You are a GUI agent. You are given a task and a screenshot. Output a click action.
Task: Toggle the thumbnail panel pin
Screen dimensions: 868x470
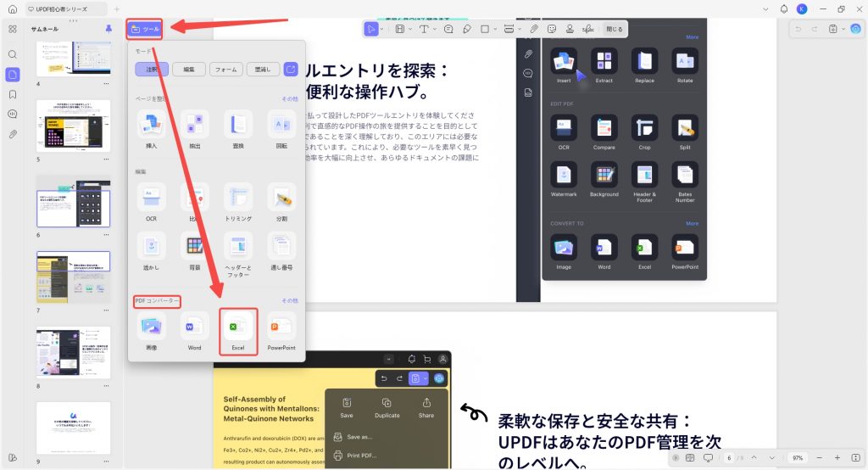click(x=108, y=28)
